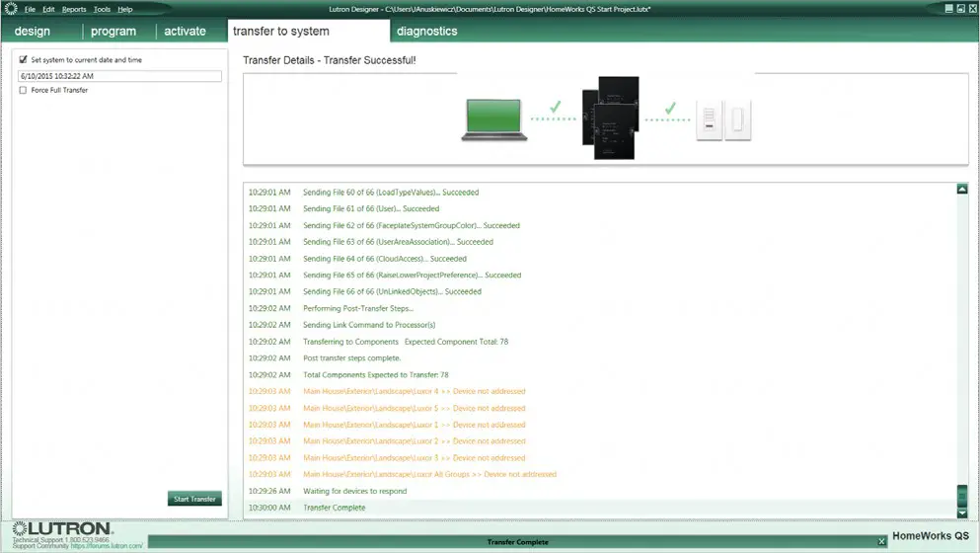Image resolution: width=980 pixels, height=553 pixels.
Task: Open the Tools menu
Action: click(x=102, y=10)
